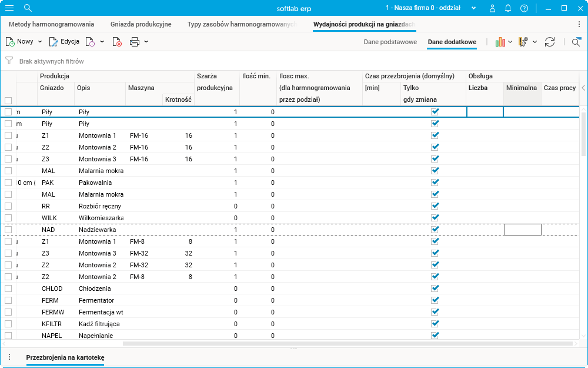This screenshot has height=368, width=588.
Task: Click the search magnifier in title bar
Action: [28, 8]
